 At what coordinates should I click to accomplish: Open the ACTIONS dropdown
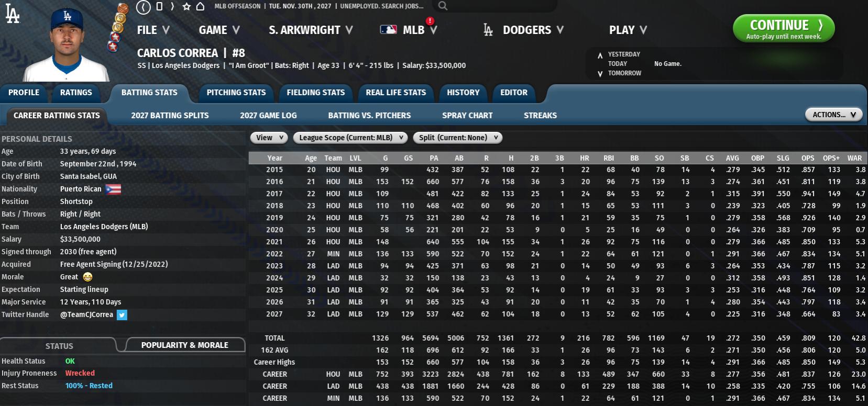click(x=833, y=115)
